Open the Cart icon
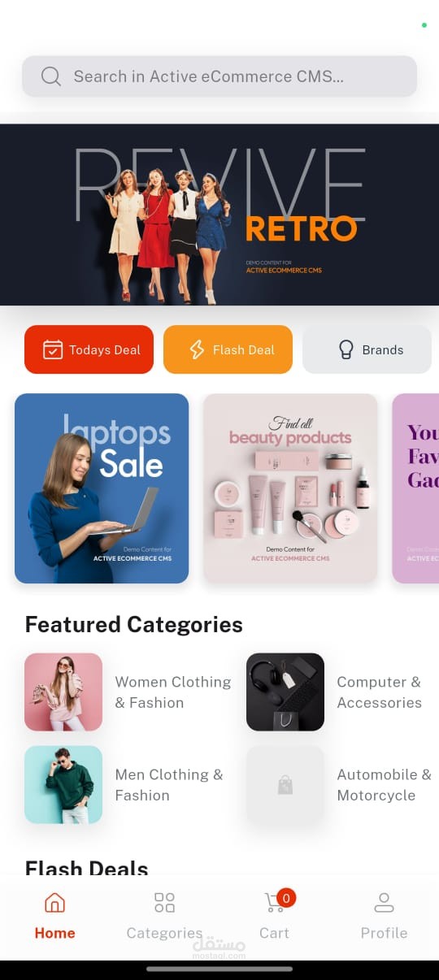The height and width of the screenshot is (980, 439). pyautogui.click(x=274, y=903)
